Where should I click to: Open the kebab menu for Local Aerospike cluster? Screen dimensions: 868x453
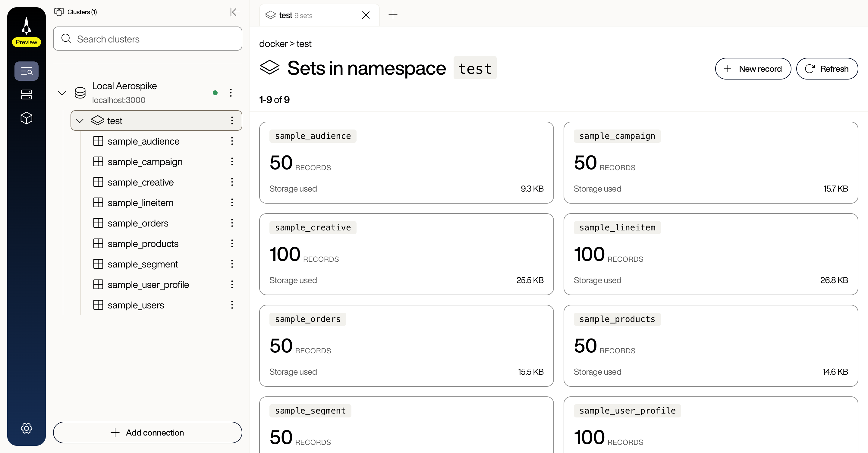pos(231,93)
